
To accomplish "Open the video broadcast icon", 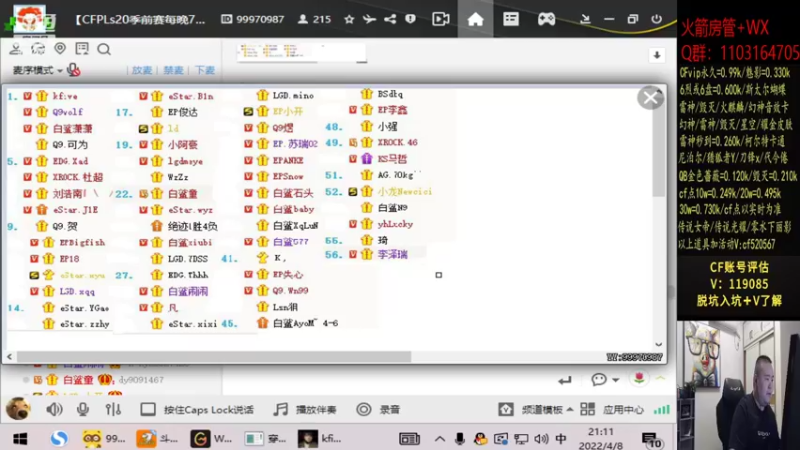I will point(441,19).
